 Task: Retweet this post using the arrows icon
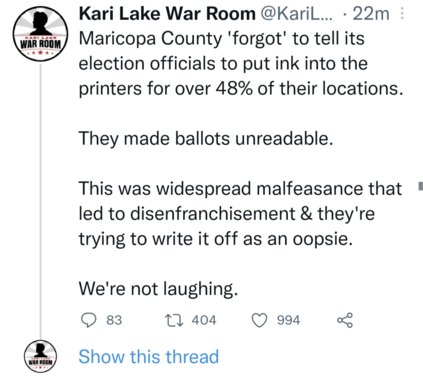(x=174, y=320)
